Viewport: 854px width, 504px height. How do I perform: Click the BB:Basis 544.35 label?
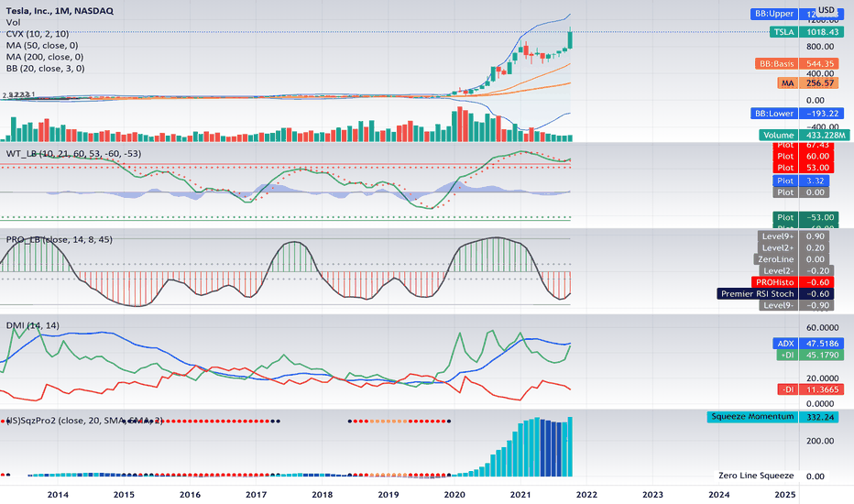796,64
